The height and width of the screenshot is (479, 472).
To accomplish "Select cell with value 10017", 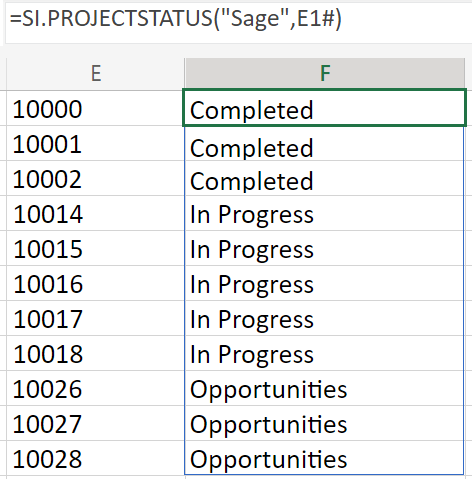I will 95,318.
